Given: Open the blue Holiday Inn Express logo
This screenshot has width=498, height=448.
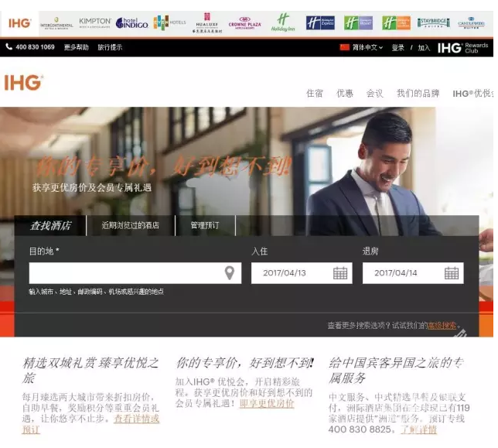Looking at the screenshot, I should coord(320,23).
